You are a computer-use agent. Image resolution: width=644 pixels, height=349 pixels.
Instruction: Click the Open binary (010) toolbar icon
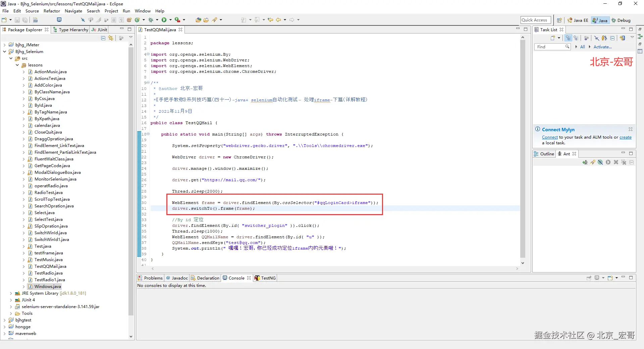pyautogui.click(x=35, y=20)
